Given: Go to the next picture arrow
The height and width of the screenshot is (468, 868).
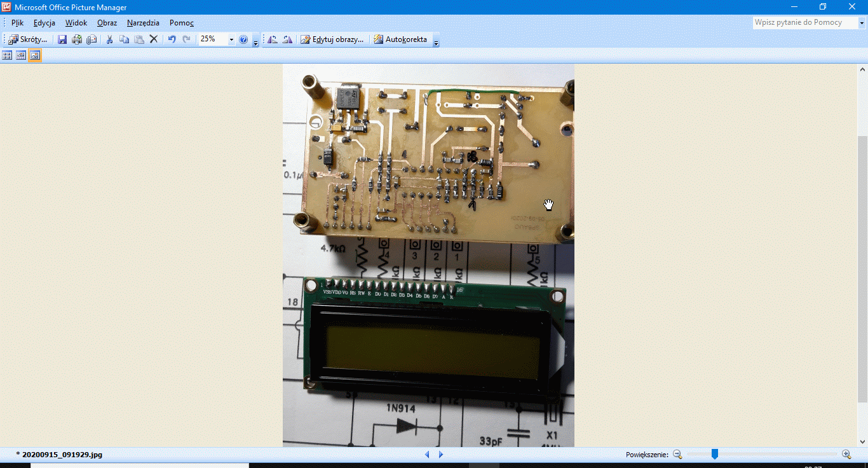Looking at the screenshot, I should [441, 455].
